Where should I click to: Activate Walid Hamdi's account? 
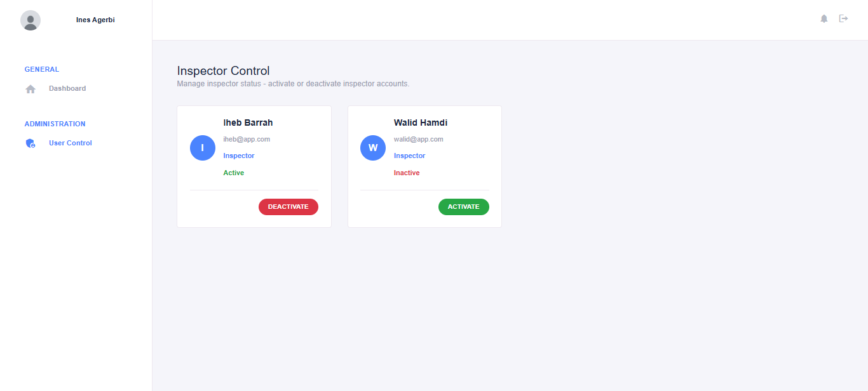(463, 206)
